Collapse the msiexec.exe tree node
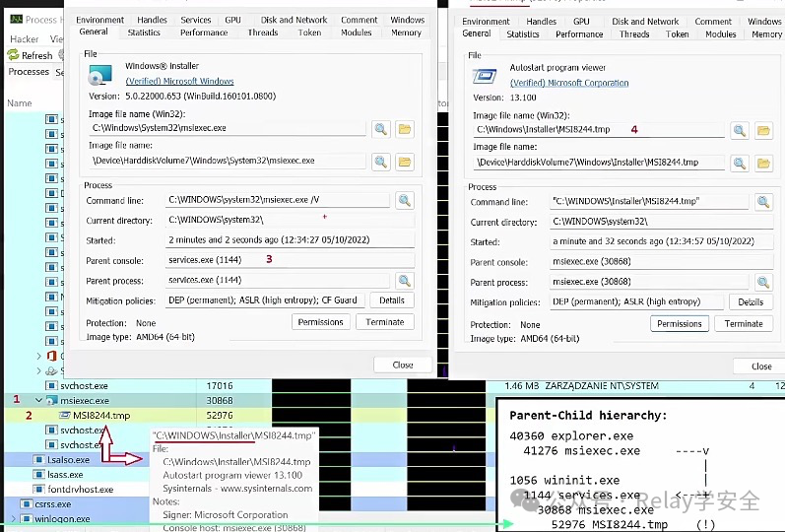The height and width of the screenshot is (532, 785). [x=38, y=400]
